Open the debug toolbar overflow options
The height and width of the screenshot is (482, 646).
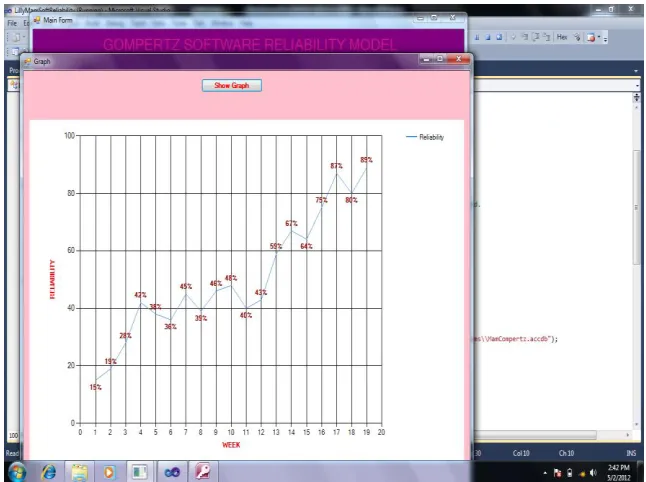606,40
